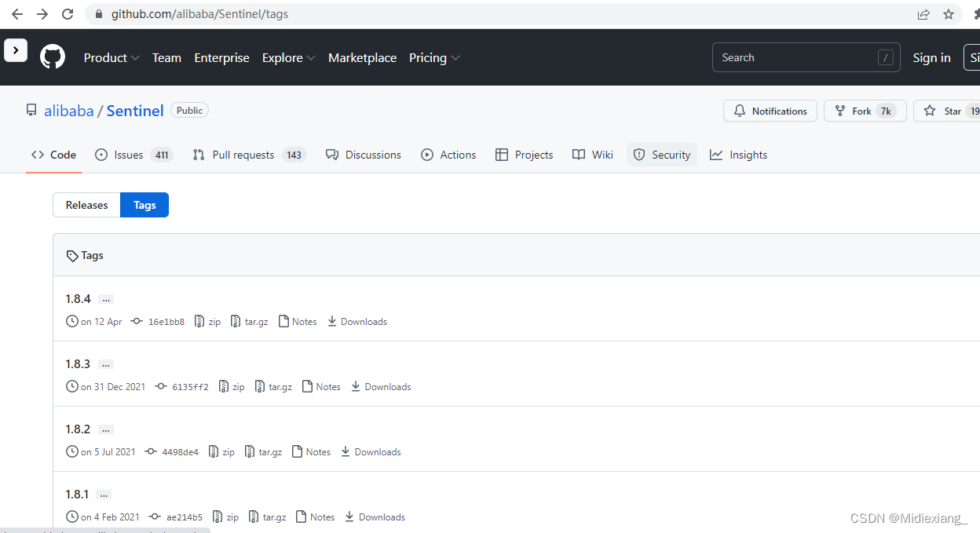
Task: Fork the repository with Fork button
Action: pos(865,111)
